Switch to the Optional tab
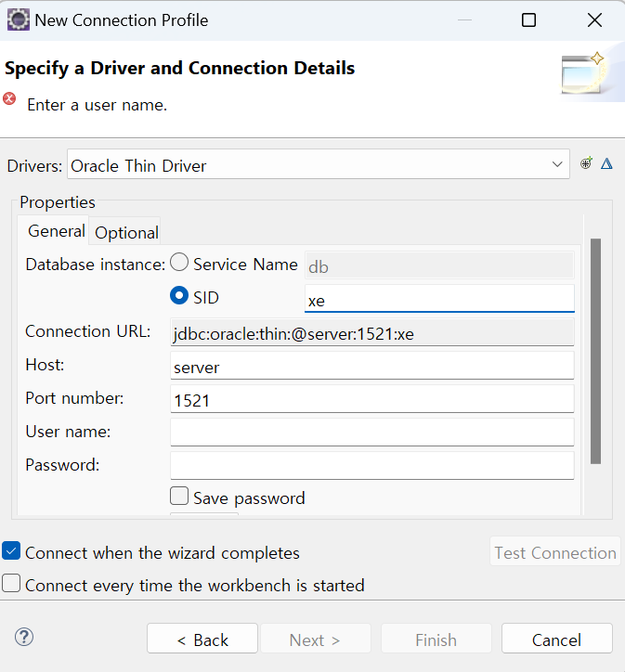Screen dimensions: 625x672 click(x=127, y=233)
